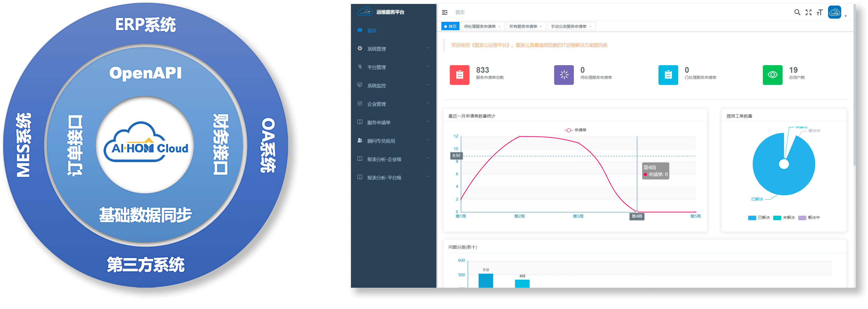Toggle 已解决 legend in pie chart
This screenshot has width=868, height=309.
(758, 218)
